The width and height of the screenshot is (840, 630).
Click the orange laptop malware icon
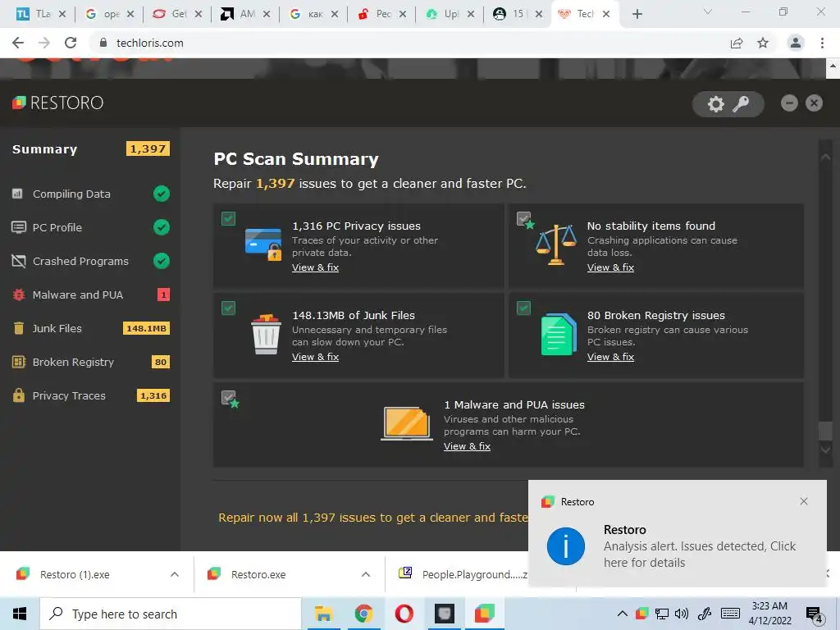click(407, 423)
